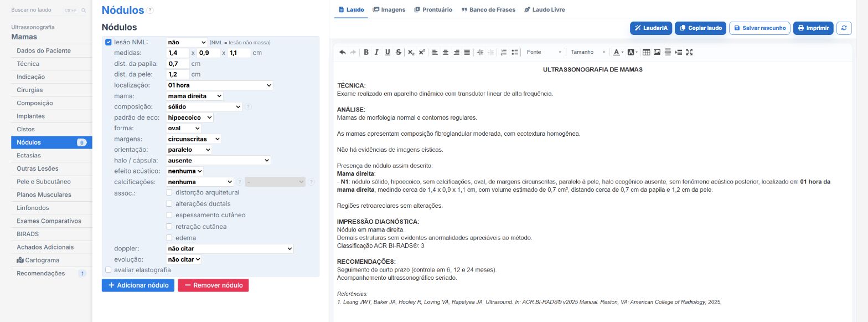This screenshot has height=322, width=868.
Task: Open Recomendações section in sidebar
Action: coord(51,273)
